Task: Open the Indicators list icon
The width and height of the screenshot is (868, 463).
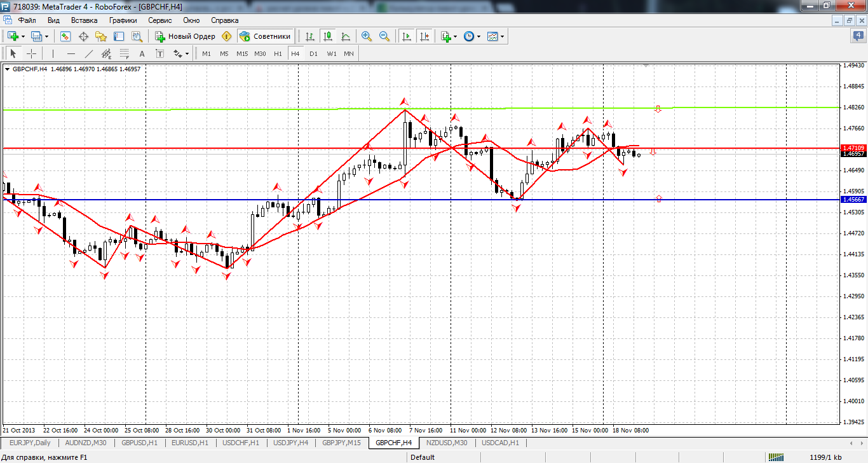Action: pyautogui.click(x=446, y=36)
